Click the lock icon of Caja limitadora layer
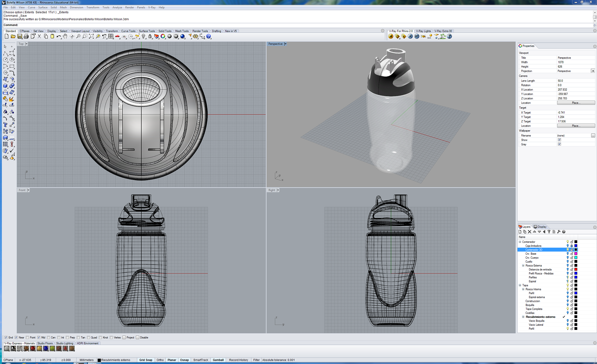This screenshot has height=364, width=597. (x=572, y=246)
